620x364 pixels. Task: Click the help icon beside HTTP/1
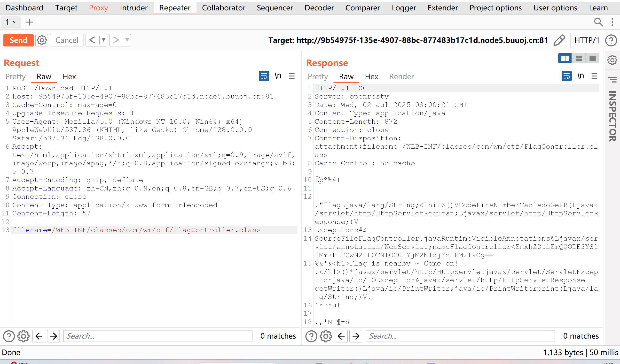[611, 40]
